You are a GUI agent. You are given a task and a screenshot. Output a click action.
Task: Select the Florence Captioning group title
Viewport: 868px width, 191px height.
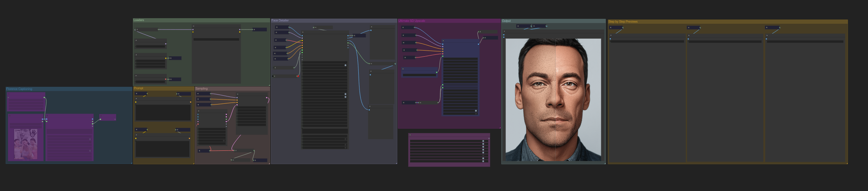(19, 89)
